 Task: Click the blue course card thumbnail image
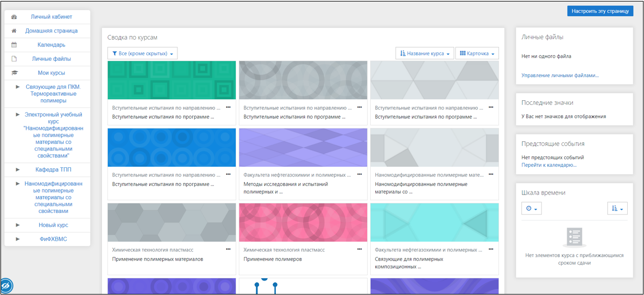coord(171,147)
